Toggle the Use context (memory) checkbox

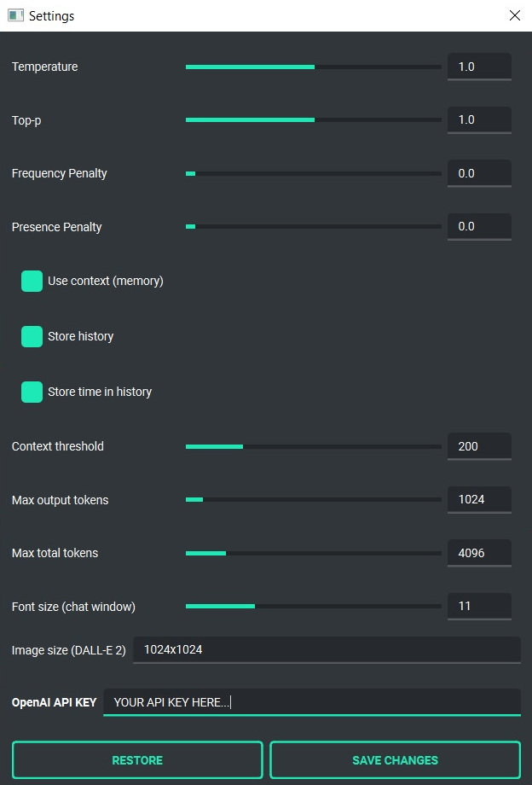tap(32, 282)
